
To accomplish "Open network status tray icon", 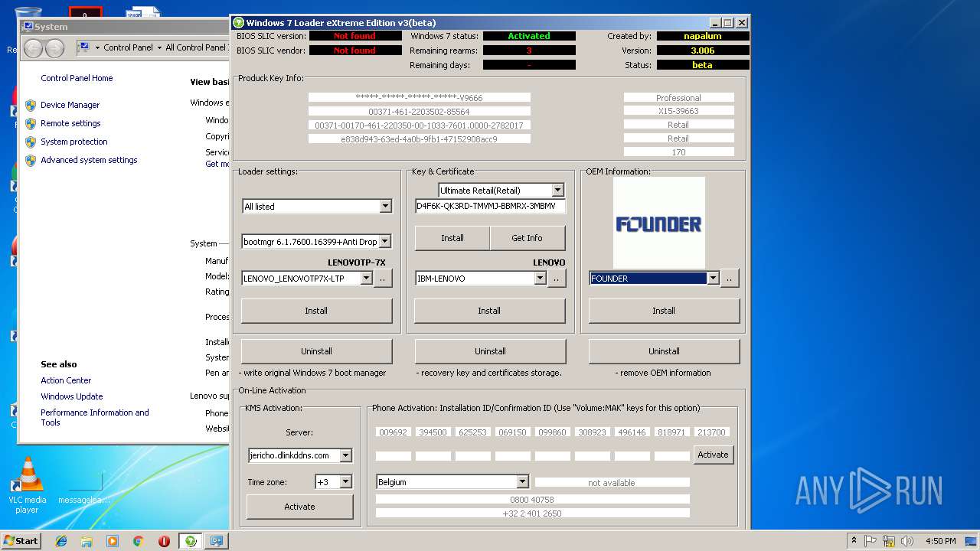I will tap(889, 541).
